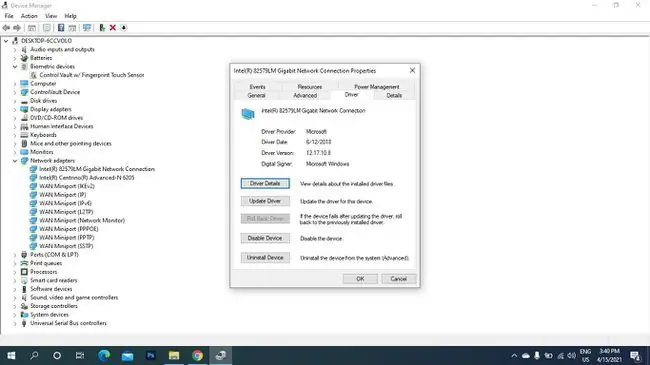Click the down-arrow Disable device toolbar icon
This screenshot has height=365, width=650.
tap(124, 28)
